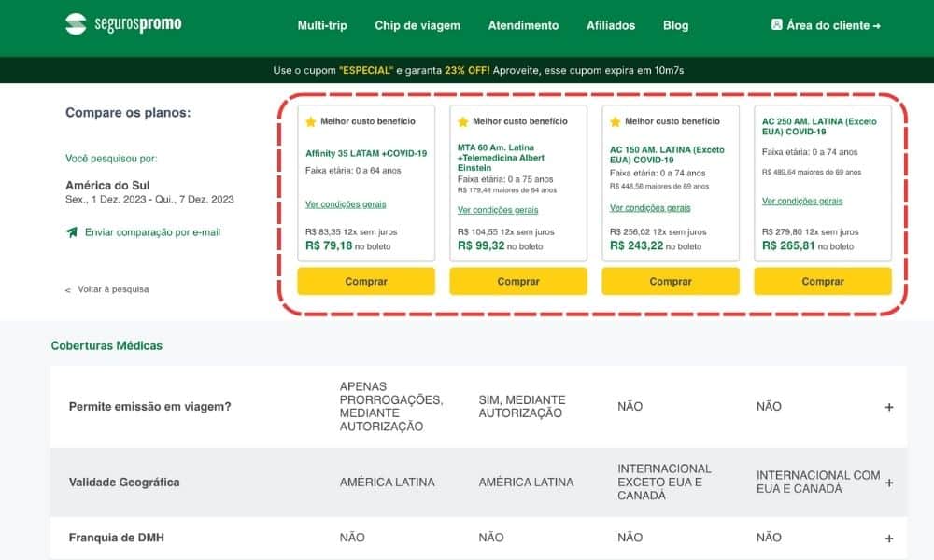The width and height of the screenshot is (934, 560).
Task: Click Faixa etária: 0 a 64 anos text
Action: 353,170
